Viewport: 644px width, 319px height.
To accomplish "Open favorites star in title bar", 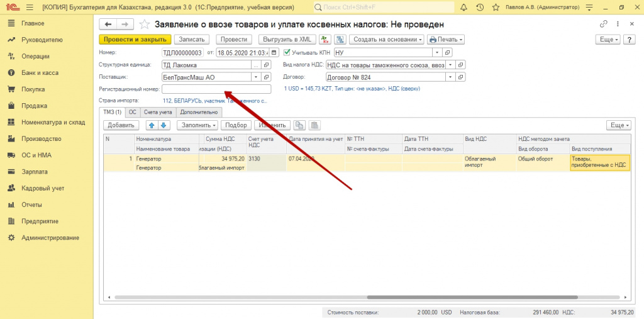I will 496,8.
